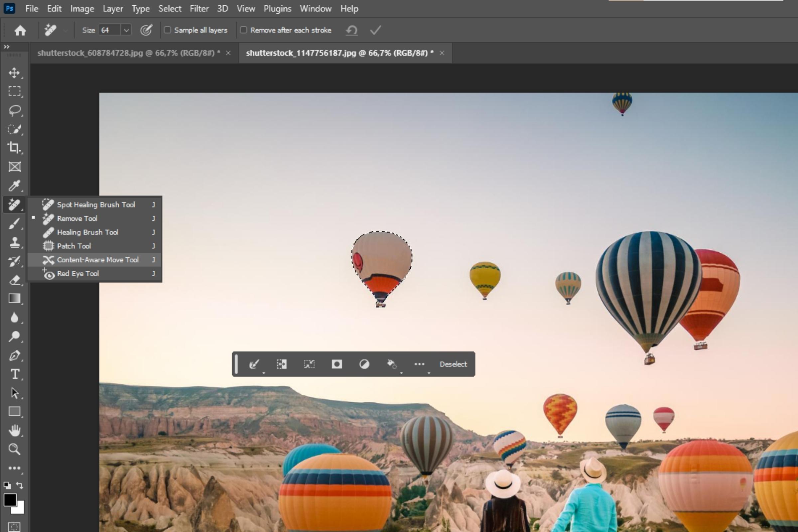Select the Crop tool in toolbar
Viewport: 798px width, 532px height.
[x=14, y=148]
